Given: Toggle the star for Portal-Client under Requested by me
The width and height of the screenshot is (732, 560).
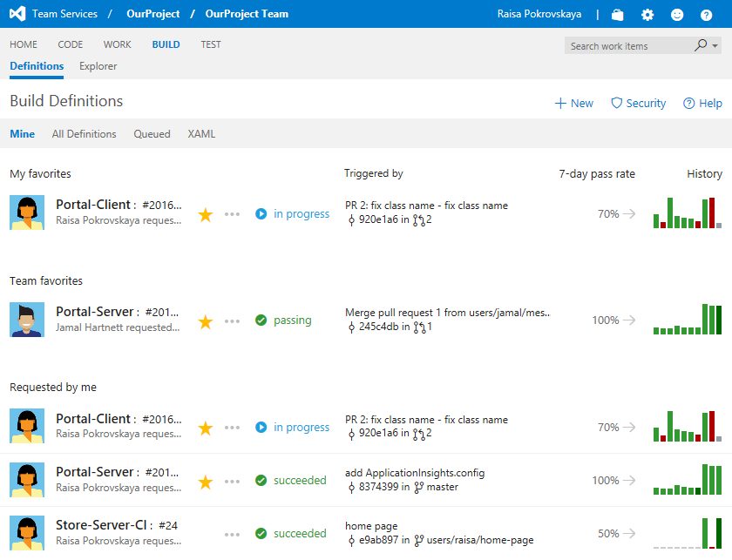Looking at the screenshot, I should (x=206, y=428).
